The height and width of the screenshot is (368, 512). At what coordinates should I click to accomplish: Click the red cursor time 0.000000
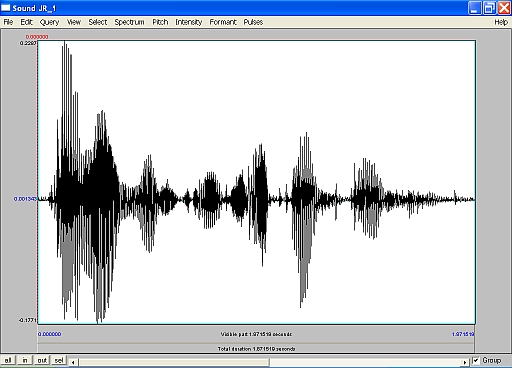click(x=37, y=37)
